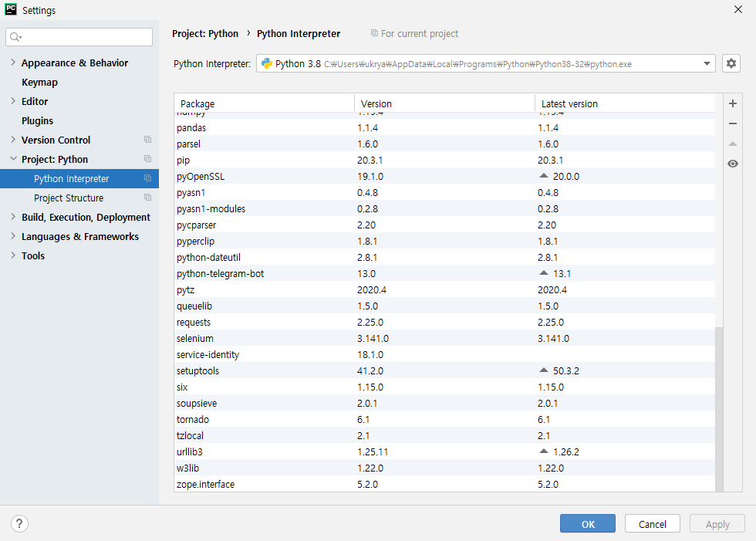
Task: Expand the Version Control section
Action: [13, 140]
